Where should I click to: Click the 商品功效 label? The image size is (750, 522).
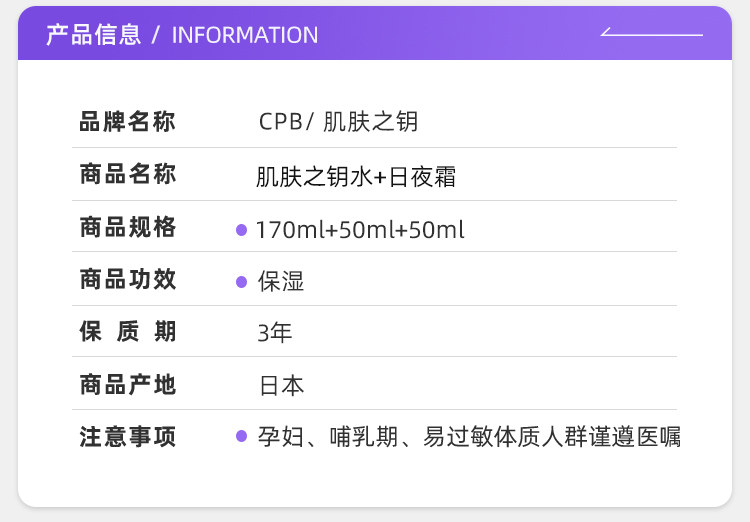tap(128, 280)
